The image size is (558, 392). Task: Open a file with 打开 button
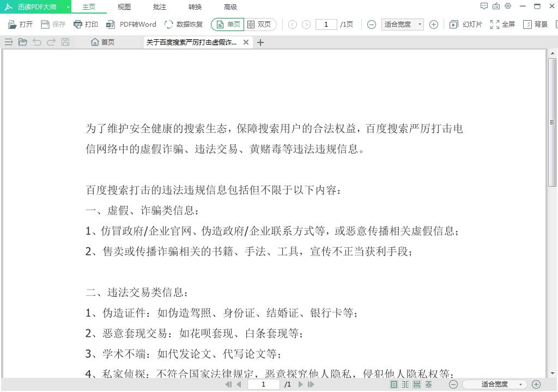[20, 24]
